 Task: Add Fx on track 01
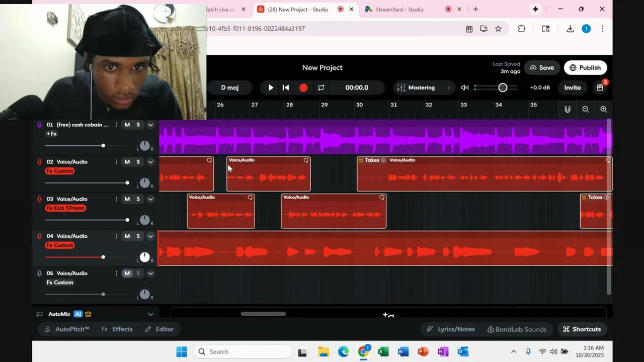coord(52,134)
